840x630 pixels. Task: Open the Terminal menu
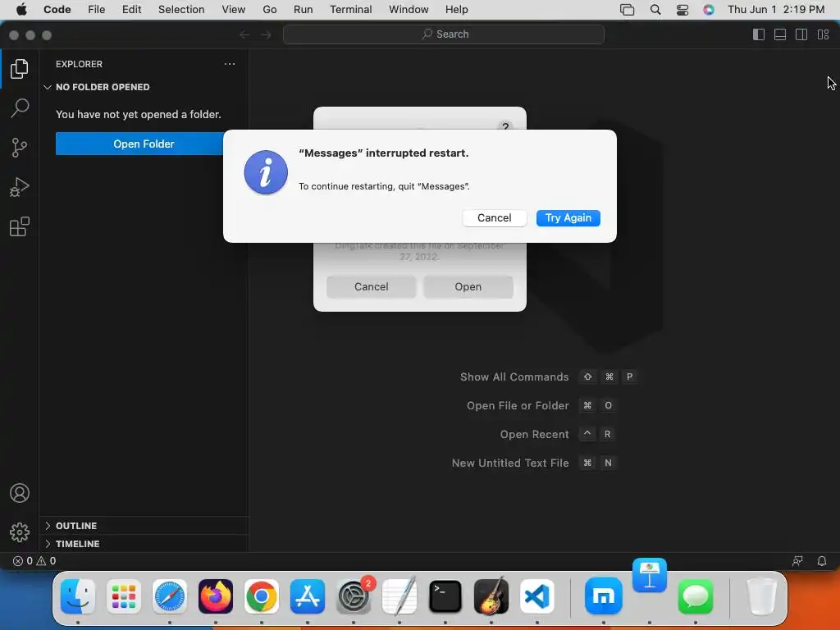350,10
